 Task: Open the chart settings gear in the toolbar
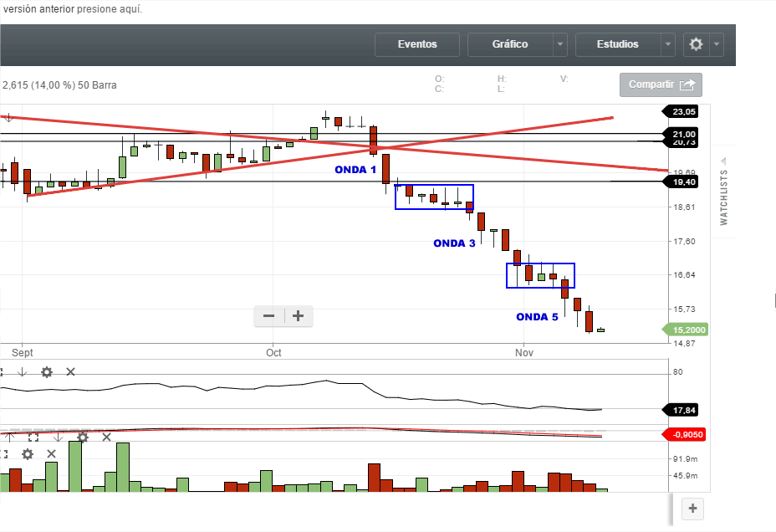coord(696,44)
